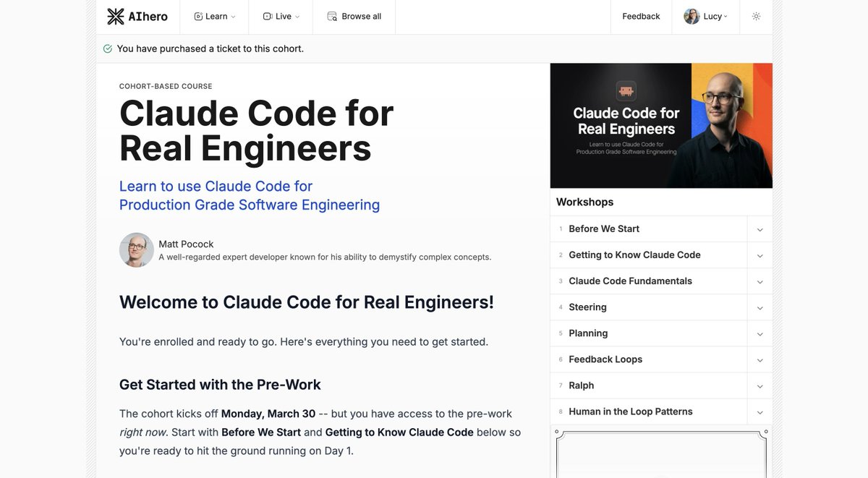This screenshot has height=478, width=868.
Task: Expand the Feedback Loops chevron
Action: [x=759, y=359]
